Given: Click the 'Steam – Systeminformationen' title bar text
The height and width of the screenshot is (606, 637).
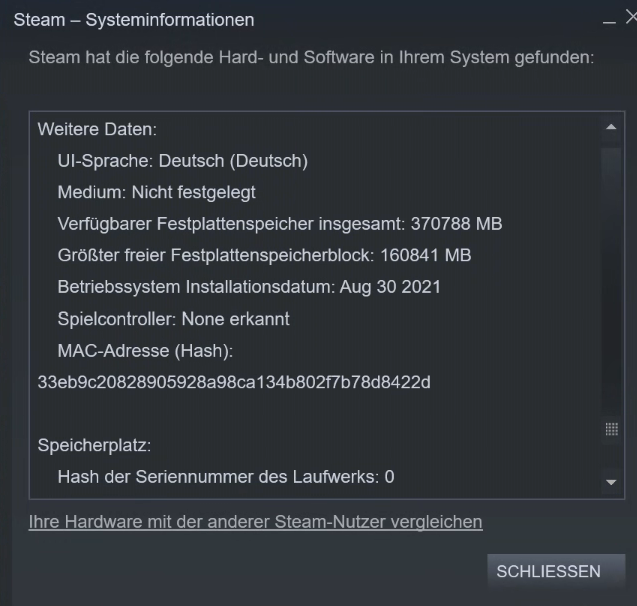Looking at the screenshot, I should click(134, 20).
